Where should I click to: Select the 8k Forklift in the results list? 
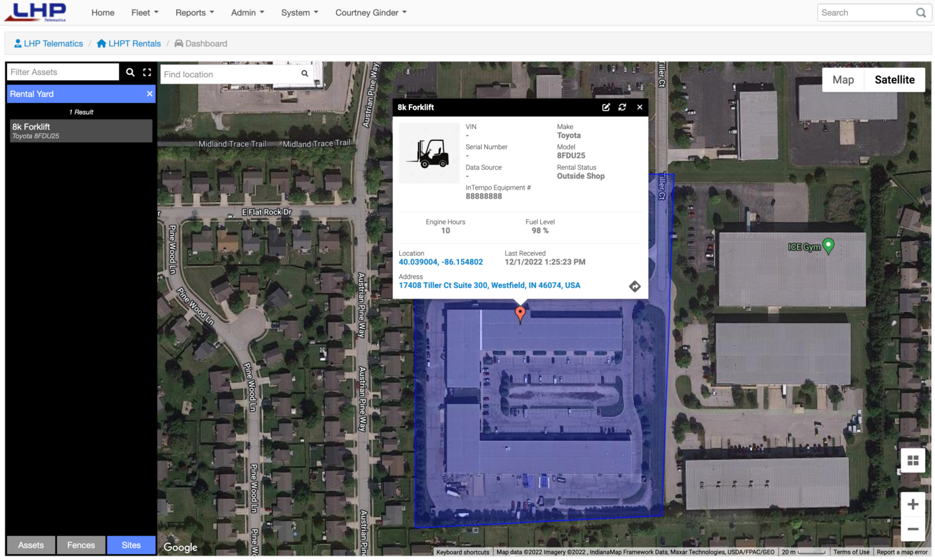coord(81,131)
